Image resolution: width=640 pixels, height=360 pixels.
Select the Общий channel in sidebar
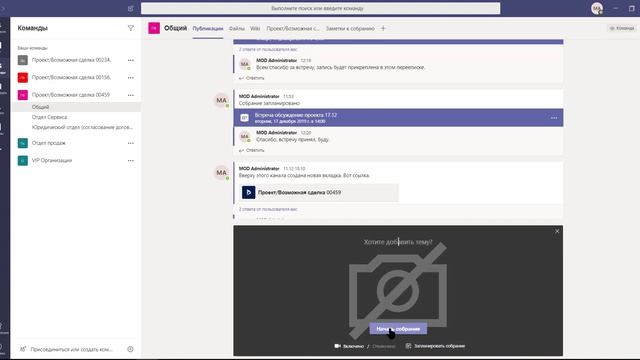[77, 107]
